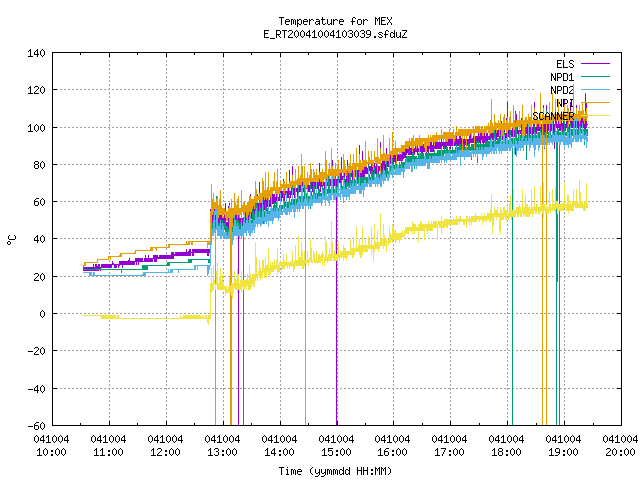The width and height of the screenshot is (640, 480).
Task: Click the purple ELS legend line sample
Action: pos(595,64)
